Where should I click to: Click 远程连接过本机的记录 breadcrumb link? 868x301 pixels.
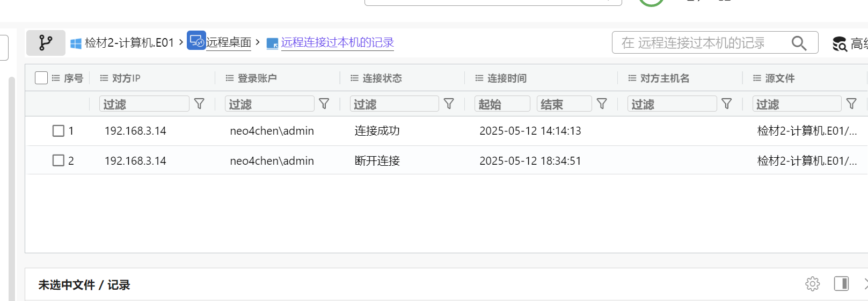tap(337, 42)
